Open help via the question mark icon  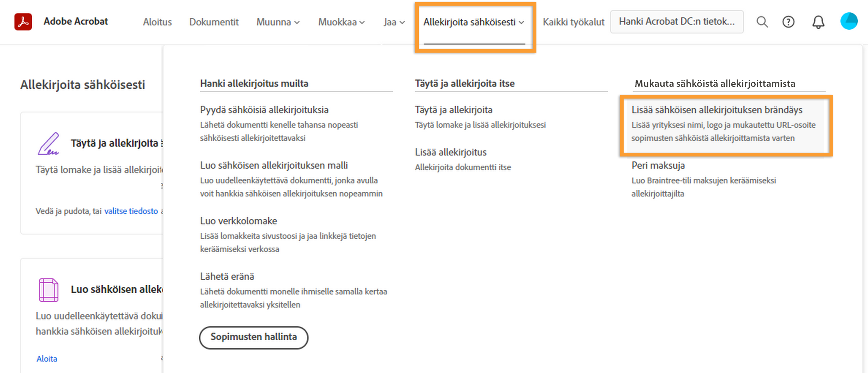tap(788, 22)
